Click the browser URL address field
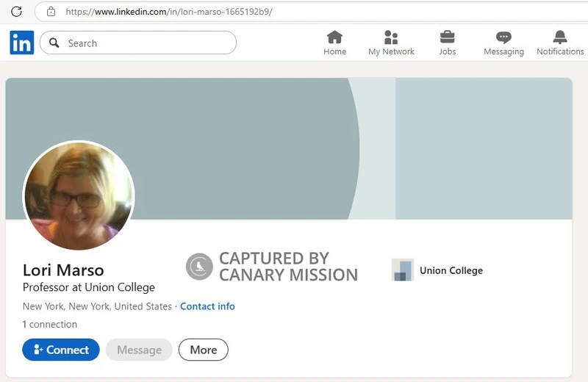588x382 pixels. tap(311, 12)
